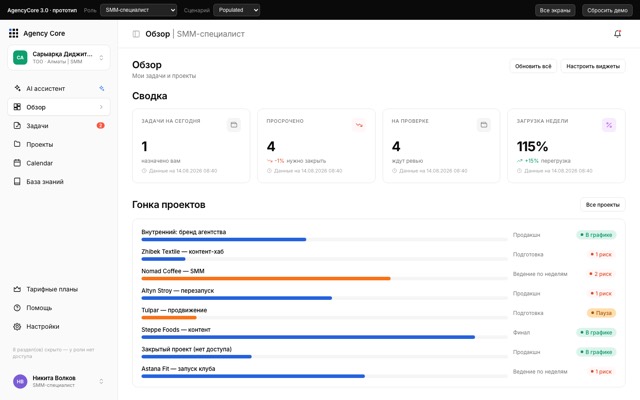Click the Обзор dashboard icon in sidebar
The width and height of the screenshot is (640, 400).
[17, 107]
